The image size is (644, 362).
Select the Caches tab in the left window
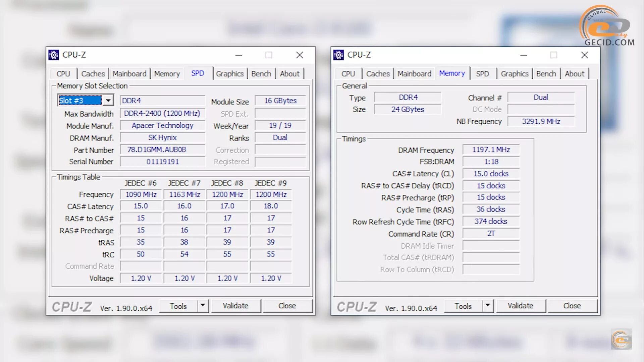(93, 74)
